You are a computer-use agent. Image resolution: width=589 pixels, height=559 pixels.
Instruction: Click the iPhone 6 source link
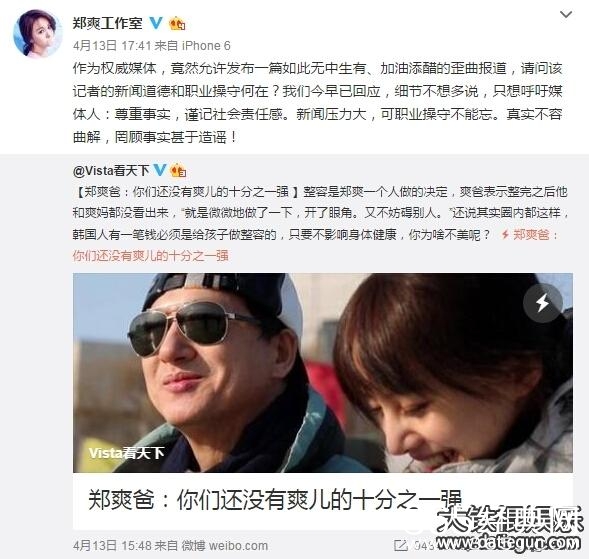pyautogui.click(x=206, y=46)
